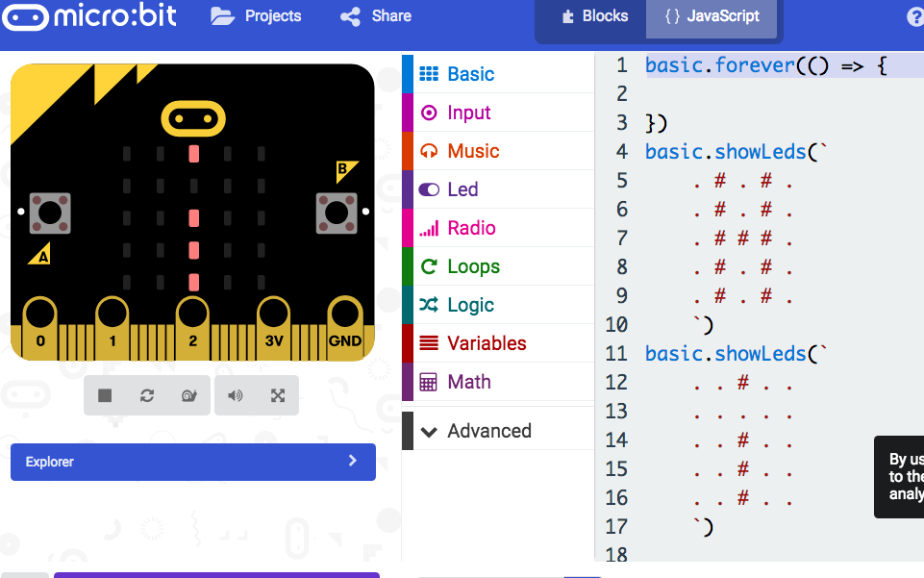Open the Input category

[x=468, y=113]
